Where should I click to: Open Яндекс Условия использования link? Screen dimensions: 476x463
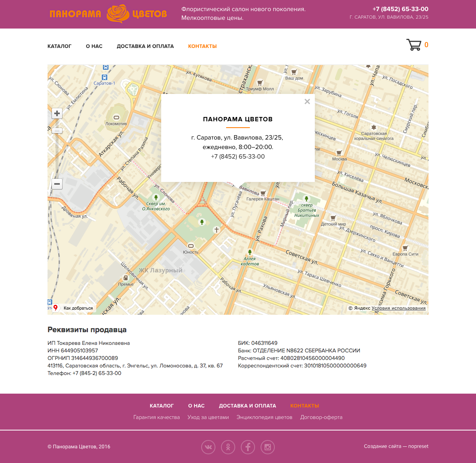[x=398, y=308]
